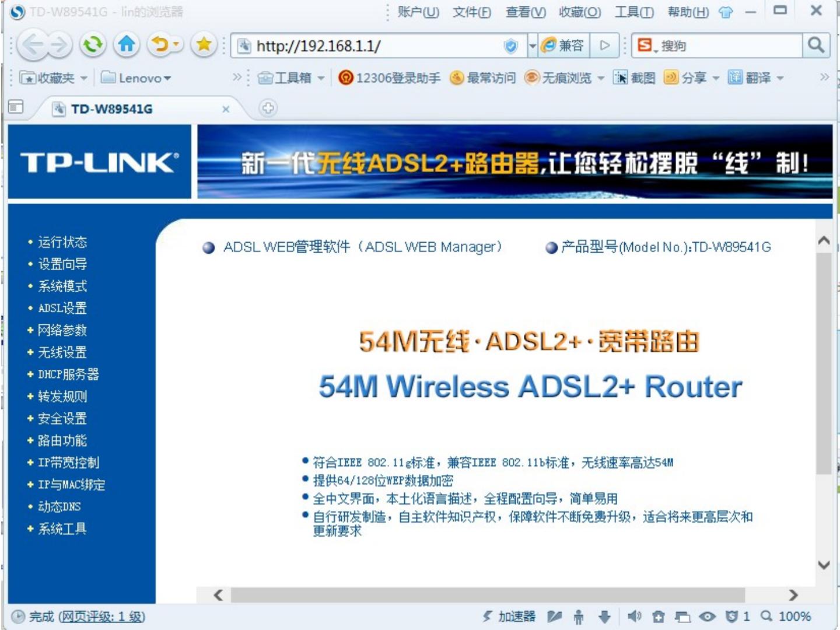
Task: Open the browser home page icon
Action: tap(127, 44)
